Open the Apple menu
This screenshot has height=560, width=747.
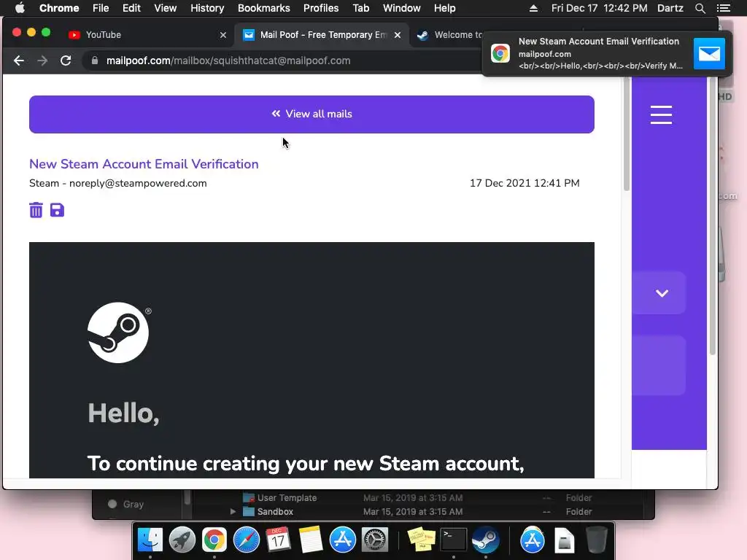tap(20, 8)
